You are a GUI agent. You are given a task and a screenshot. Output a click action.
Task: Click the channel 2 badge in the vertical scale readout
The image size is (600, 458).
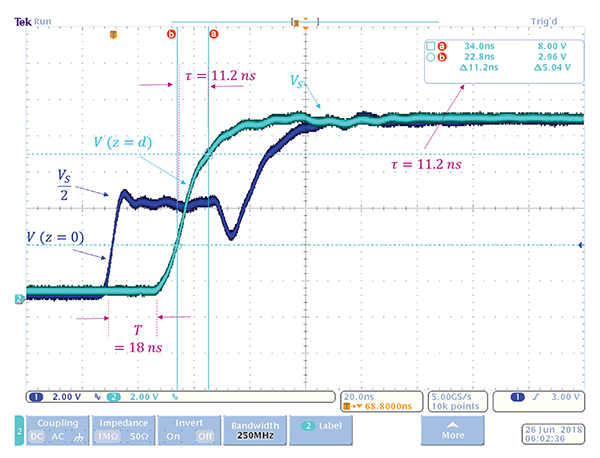[111, 396]
